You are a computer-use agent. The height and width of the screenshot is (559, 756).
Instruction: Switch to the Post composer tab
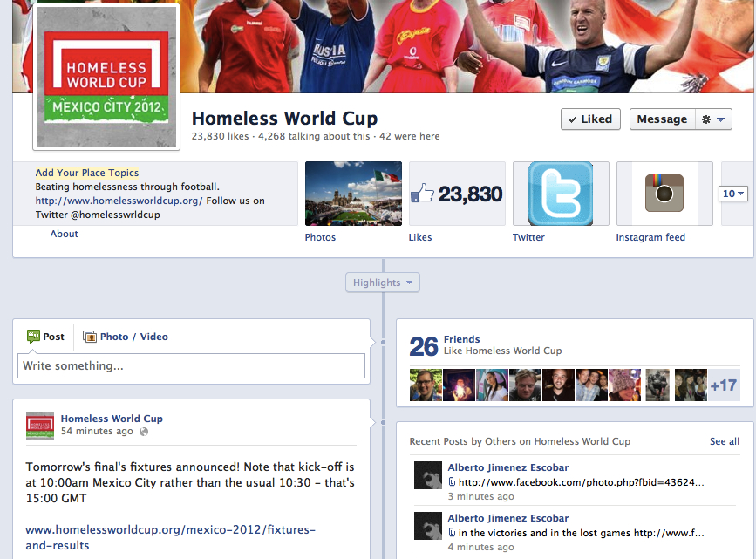46,337
